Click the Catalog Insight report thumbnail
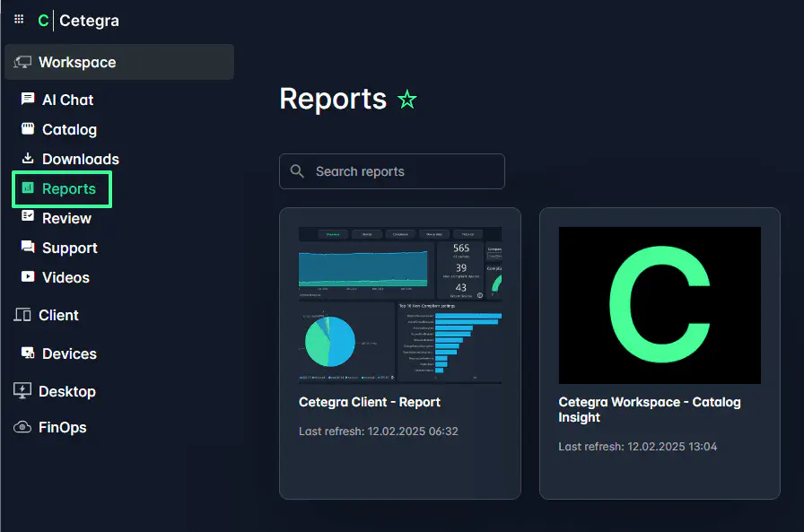 pos(660,305)
